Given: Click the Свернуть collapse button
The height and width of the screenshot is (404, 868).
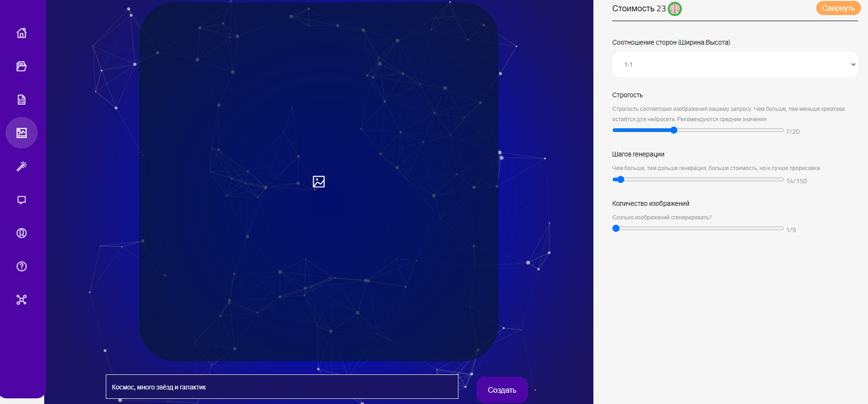Looking at the screenshot, I should point(838,8).
